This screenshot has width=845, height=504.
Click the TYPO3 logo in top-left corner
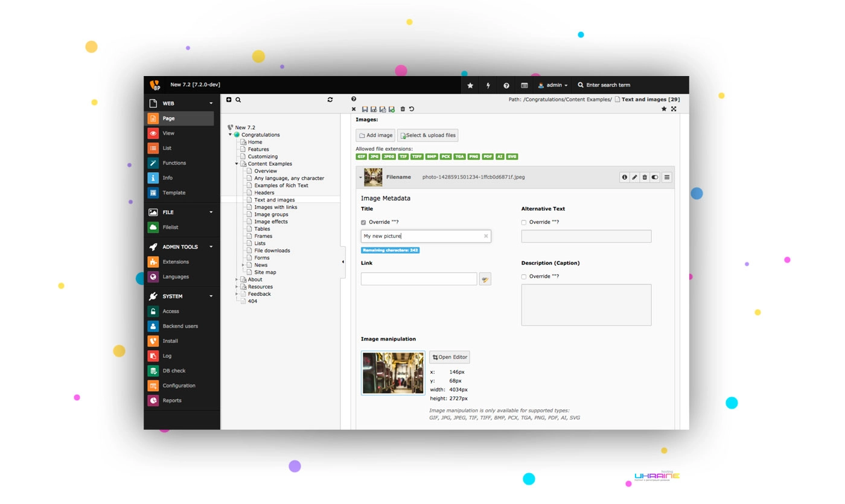(x=155, y=85)
